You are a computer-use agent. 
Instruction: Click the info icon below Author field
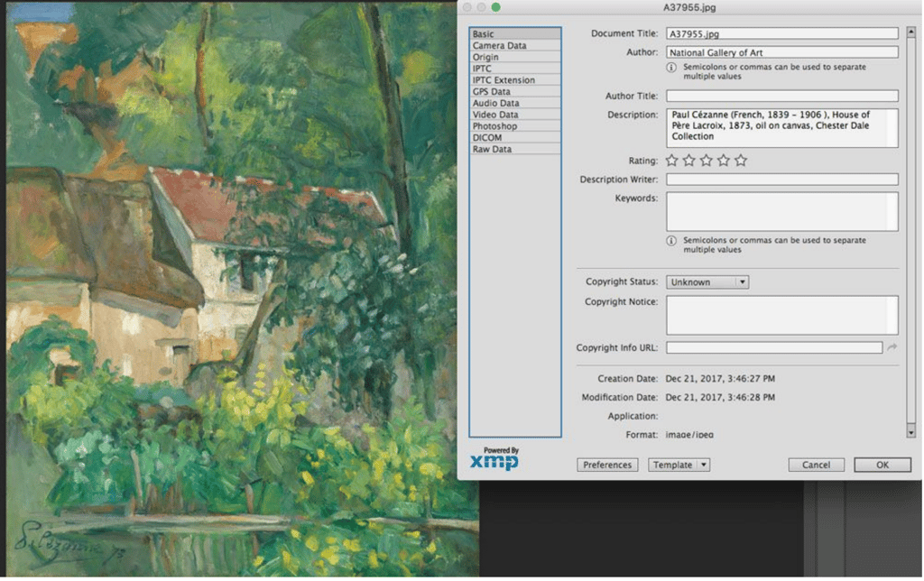pos(671,67)
